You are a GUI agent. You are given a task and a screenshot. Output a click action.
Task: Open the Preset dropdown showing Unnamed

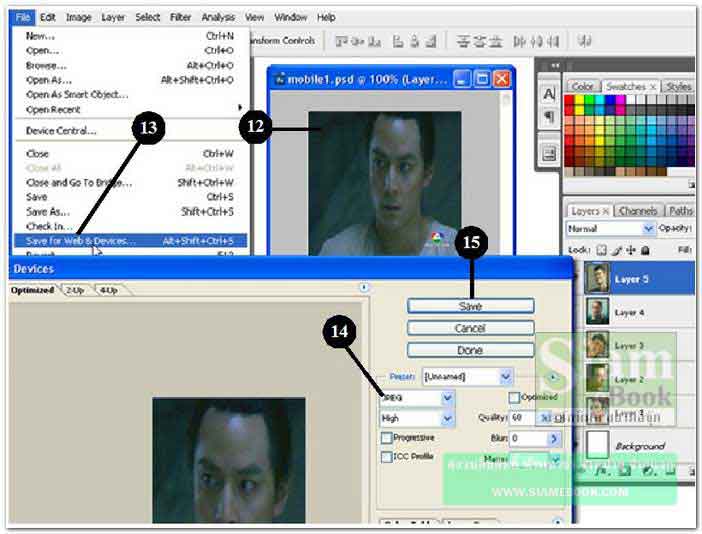pos(467,376)
